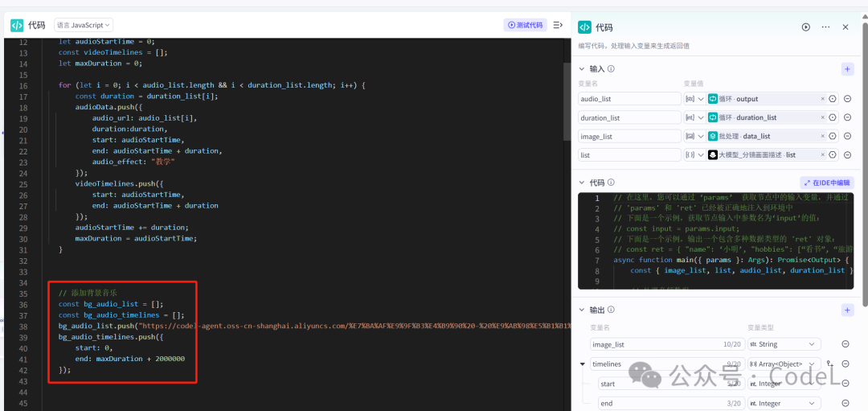The width and height of the screenshot is (868, 411).
Task: Remove the start output field with minus
Action: click(845, 384)
